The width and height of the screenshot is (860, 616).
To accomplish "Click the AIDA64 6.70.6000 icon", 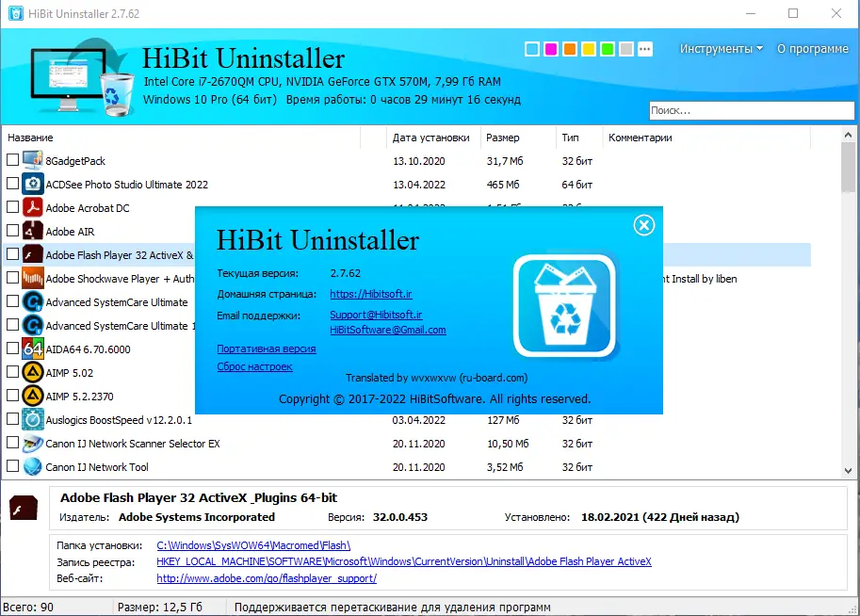I will [x=33, y=349].
